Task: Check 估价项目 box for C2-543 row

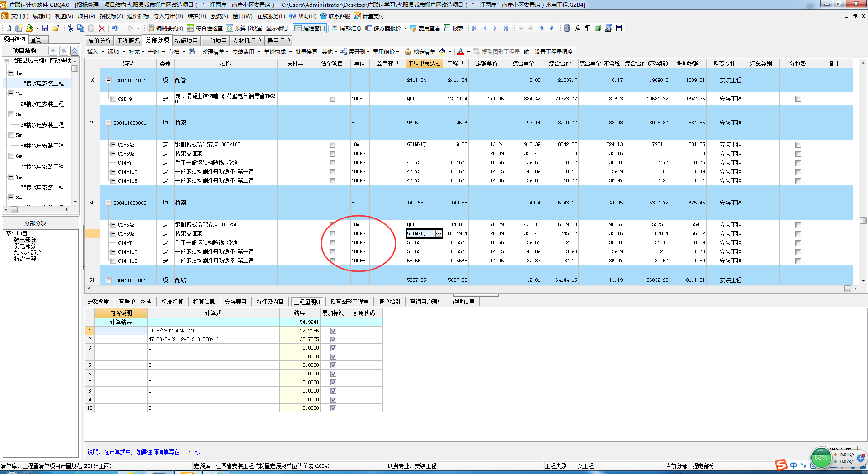Action: coord(332,145)
